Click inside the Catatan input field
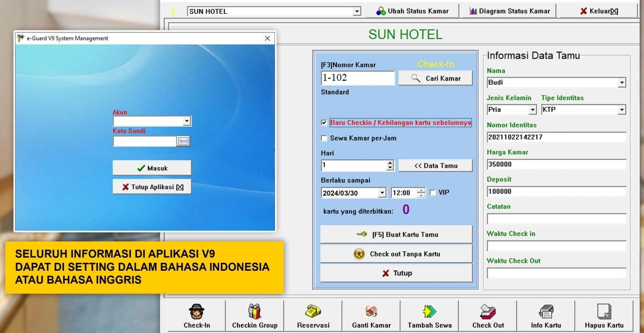The width and height of the screenshot is (644, 333). coord(556,219)
